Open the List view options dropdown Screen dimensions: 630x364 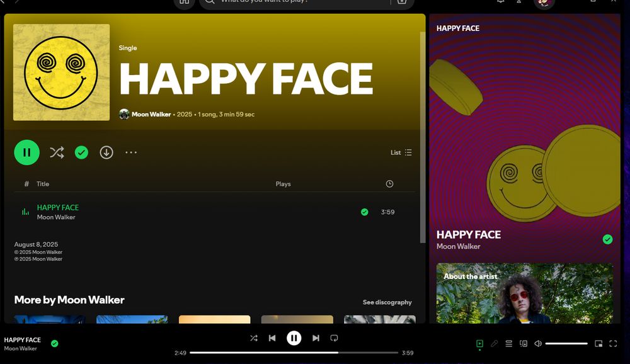[401, 152]
